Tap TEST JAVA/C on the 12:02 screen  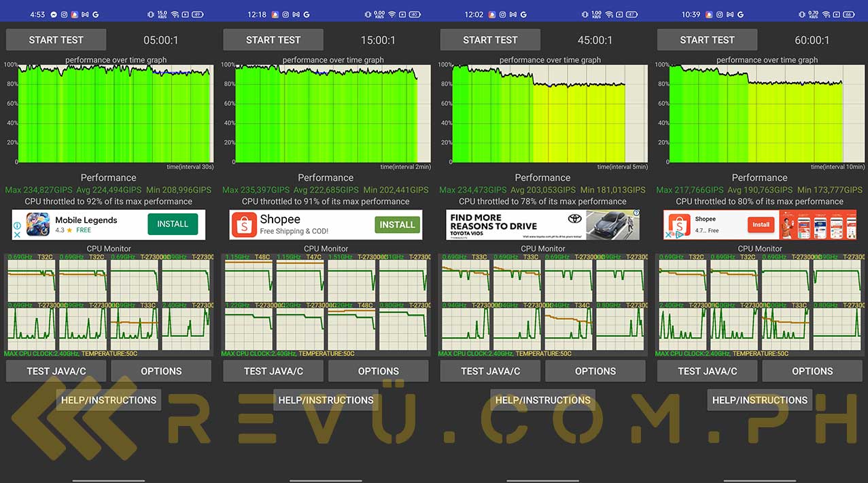[490, 371]
